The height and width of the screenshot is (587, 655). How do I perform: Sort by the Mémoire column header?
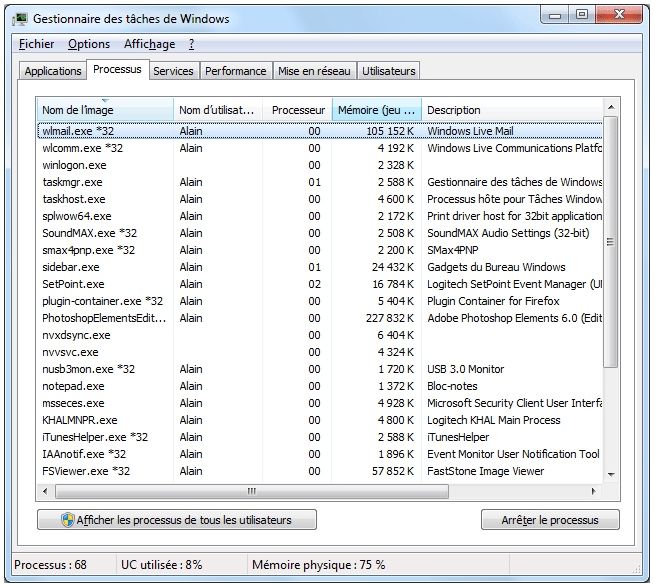coord(376,110)
